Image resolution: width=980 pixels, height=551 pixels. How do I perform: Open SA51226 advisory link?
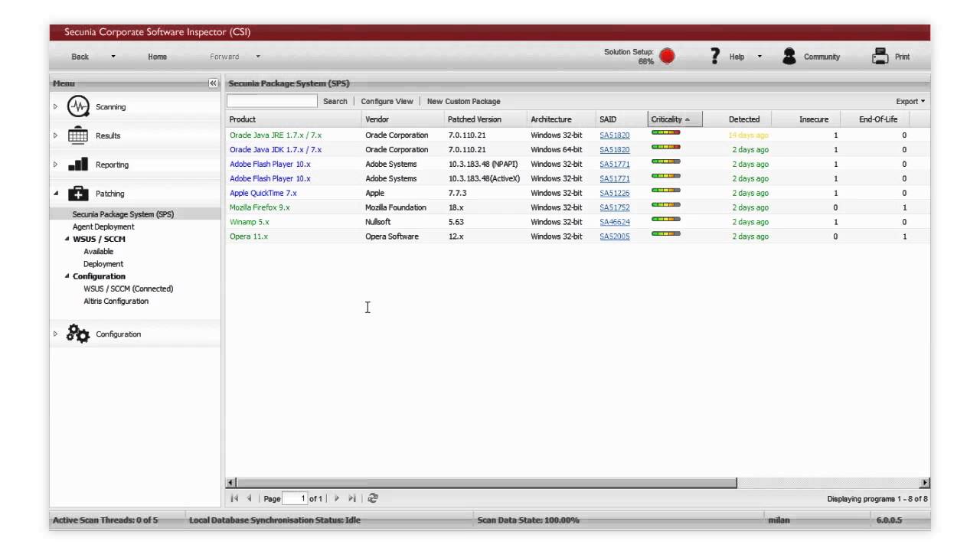(615, 193)
